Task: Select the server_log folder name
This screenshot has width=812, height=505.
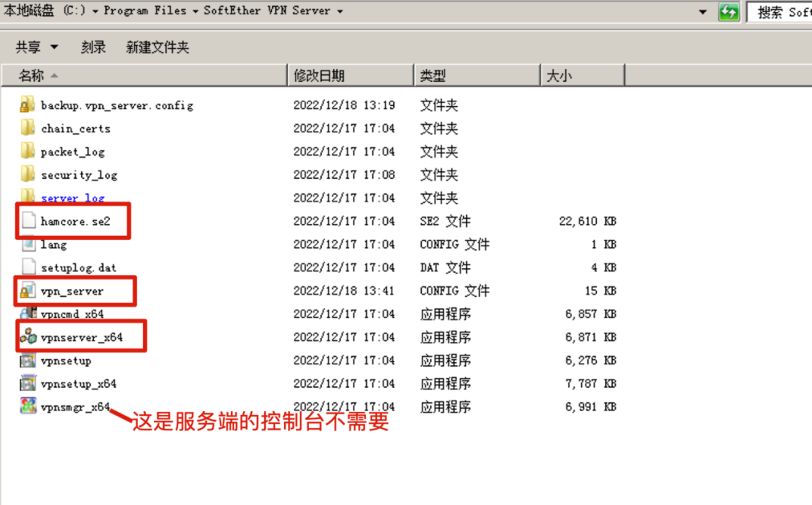Action: 72,198
